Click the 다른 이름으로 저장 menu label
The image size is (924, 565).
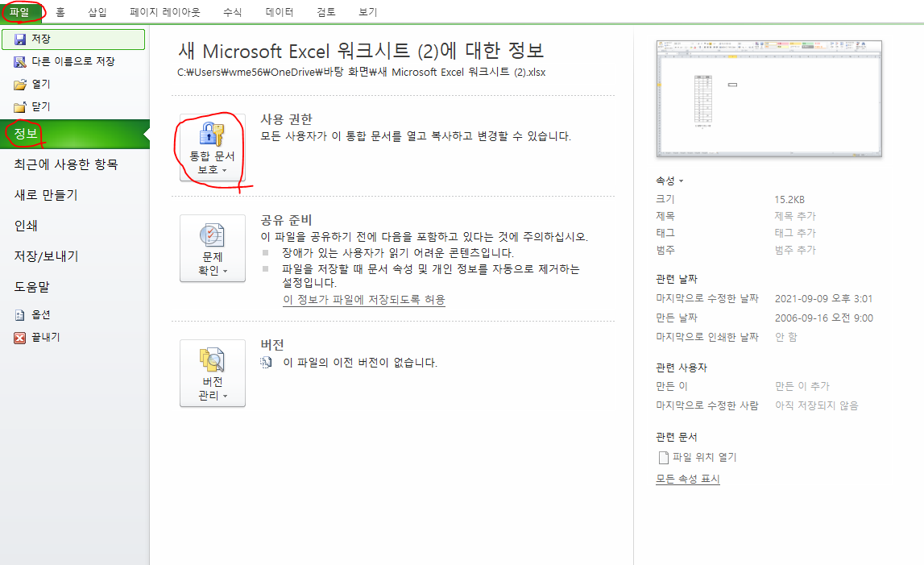pos(73,61)
